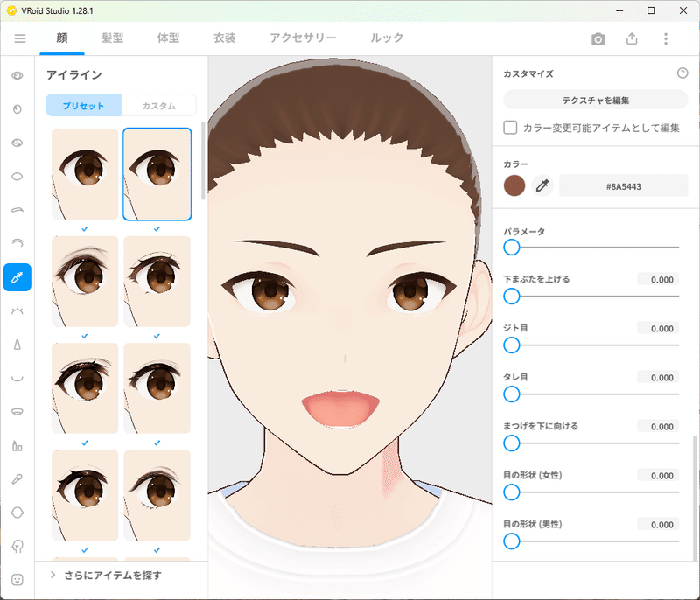Select the eyebrow category icon

17,210
